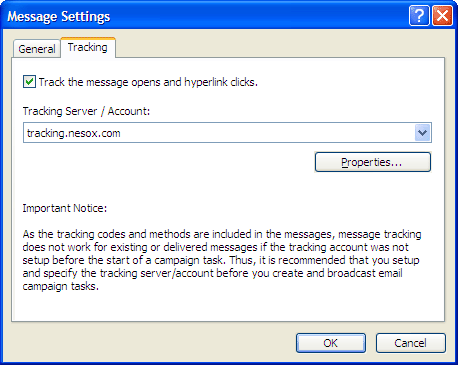Image resolution: width=458 pixels, height=365 pixels.
Task: Switch to the General tab
Action: [37, 49]
